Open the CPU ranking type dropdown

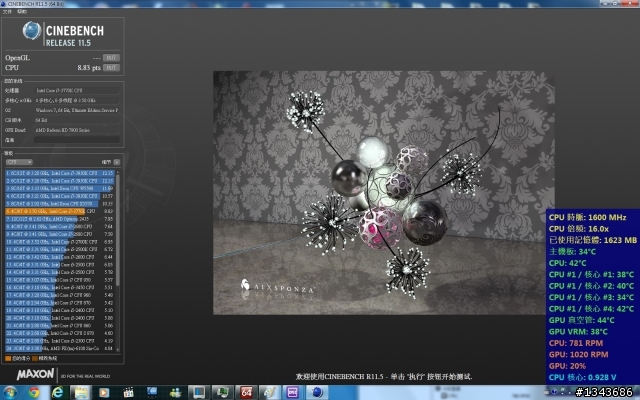point(19,162)
